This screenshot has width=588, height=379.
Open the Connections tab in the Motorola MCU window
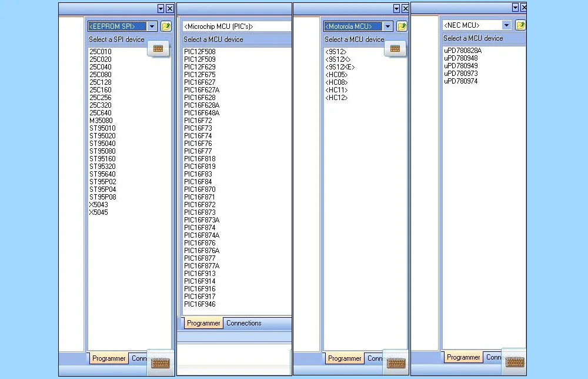click(375, 358)
